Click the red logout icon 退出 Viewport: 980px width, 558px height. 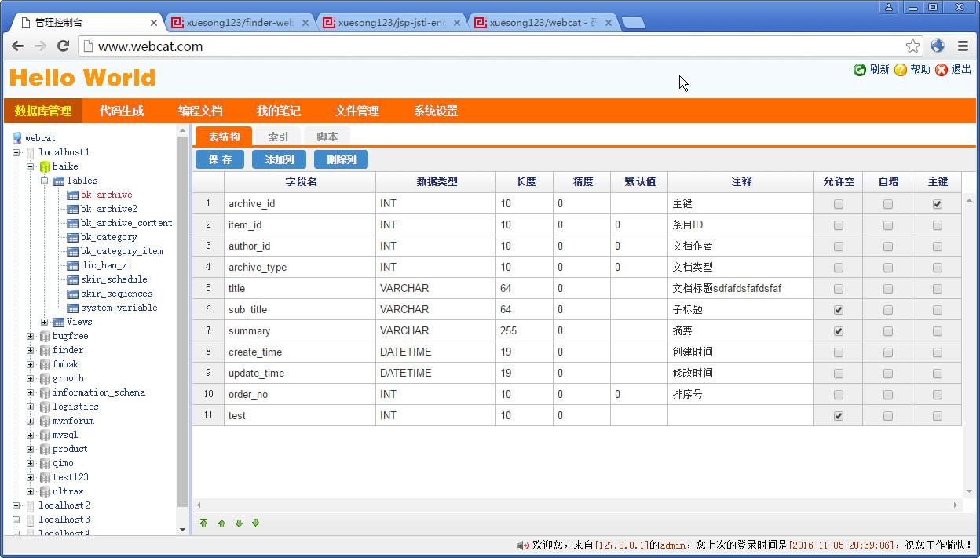tap(941, 70)
